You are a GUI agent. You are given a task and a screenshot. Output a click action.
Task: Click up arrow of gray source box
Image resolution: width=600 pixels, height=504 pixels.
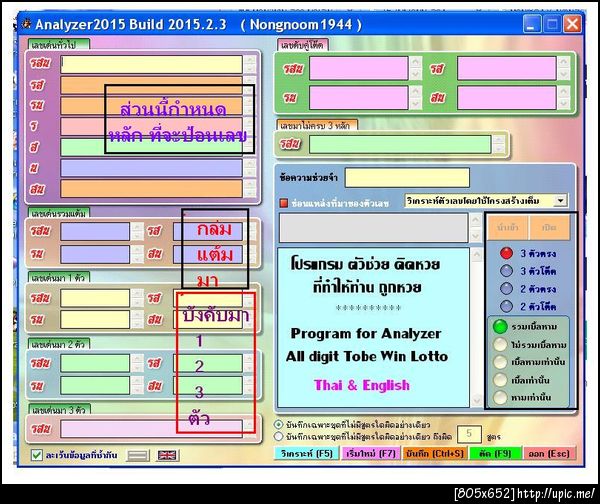(475, 221)
